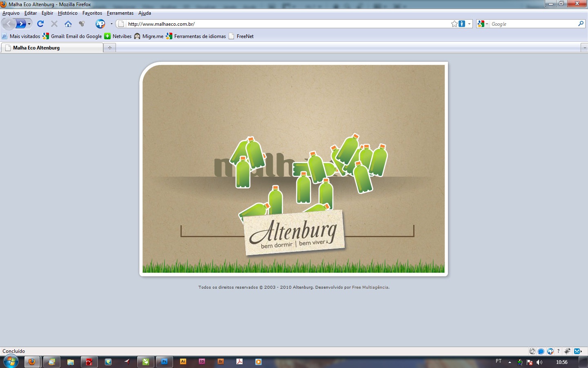Expand the AP toolbar button dropdown
This screenshot has height=368, width=588.
pyautogui.click(x=111, y=24)
